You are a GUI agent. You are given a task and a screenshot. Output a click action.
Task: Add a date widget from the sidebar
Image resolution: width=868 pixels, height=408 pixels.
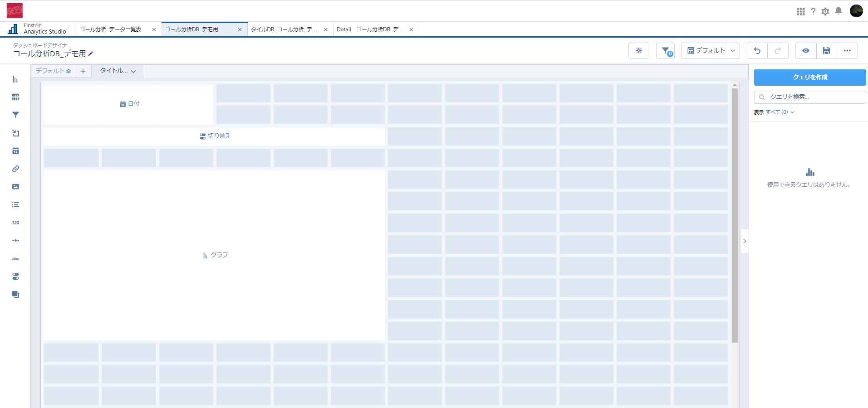(15, 151)
